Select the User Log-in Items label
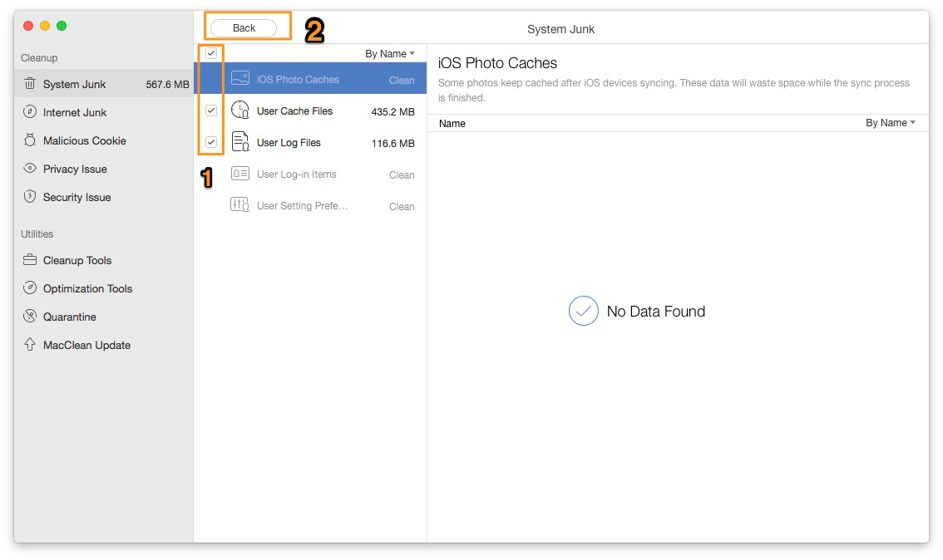943x560 pixels. [x=297, y=174]
